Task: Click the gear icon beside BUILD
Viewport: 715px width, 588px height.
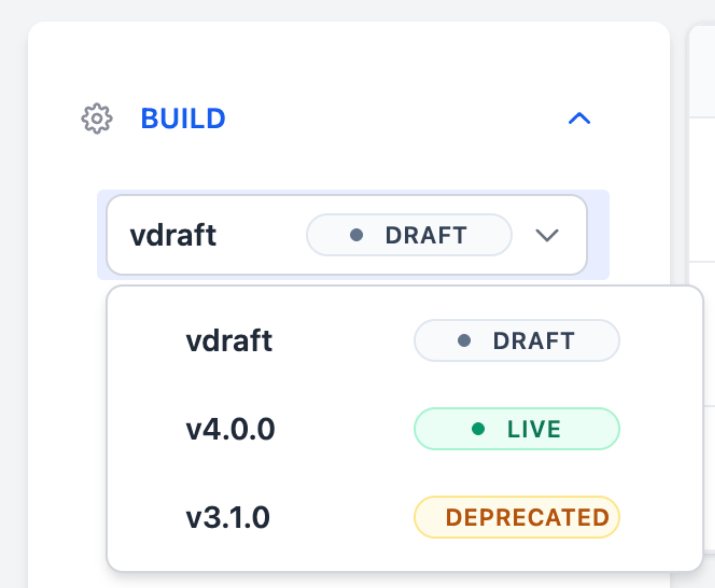Action: [97, 119]
